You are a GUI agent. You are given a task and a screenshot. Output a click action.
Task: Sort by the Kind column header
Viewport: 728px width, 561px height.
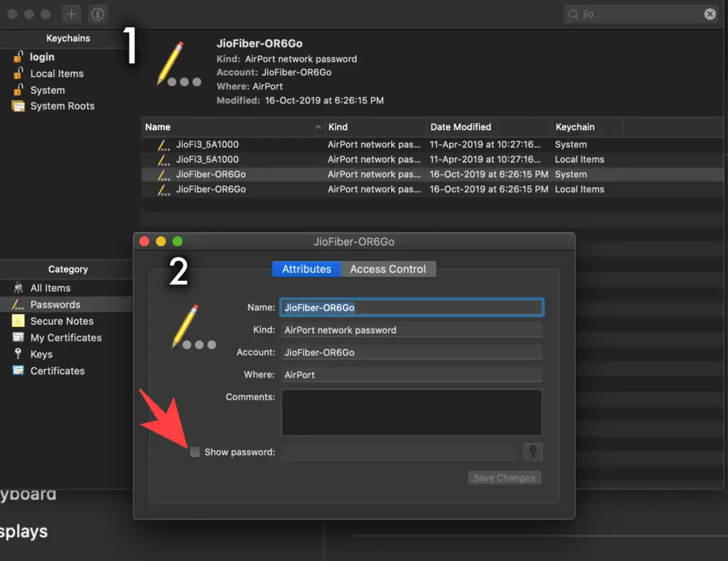coord(375,127)
